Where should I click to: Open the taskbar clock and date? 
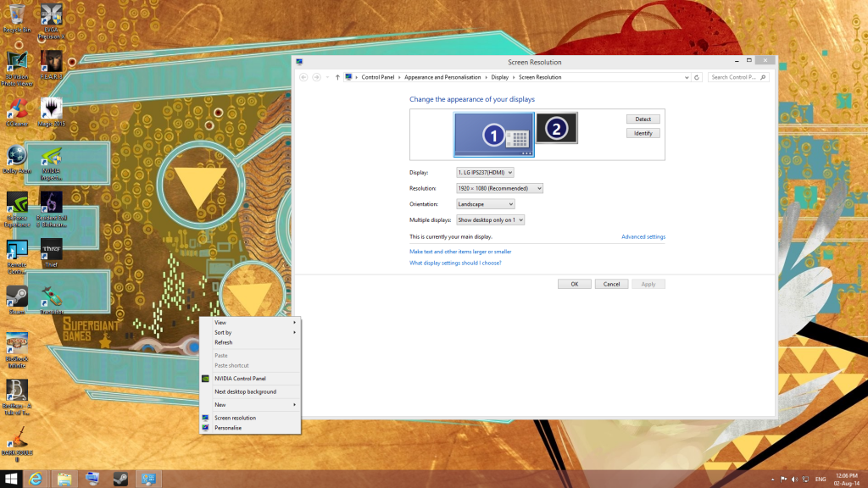tap(847, 480)
